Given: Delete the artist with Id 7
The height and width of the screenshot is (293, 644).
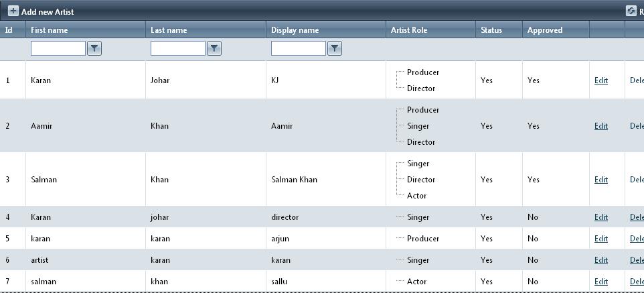Looking at the screenshot, I should click(x=637, y=282).
